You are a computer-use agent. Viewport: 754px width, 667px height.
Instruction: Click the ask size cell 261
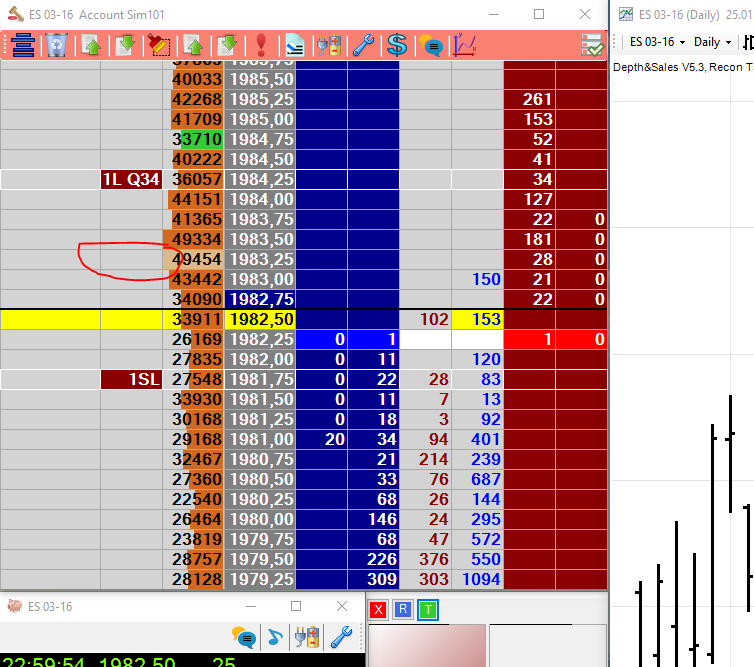529,100
